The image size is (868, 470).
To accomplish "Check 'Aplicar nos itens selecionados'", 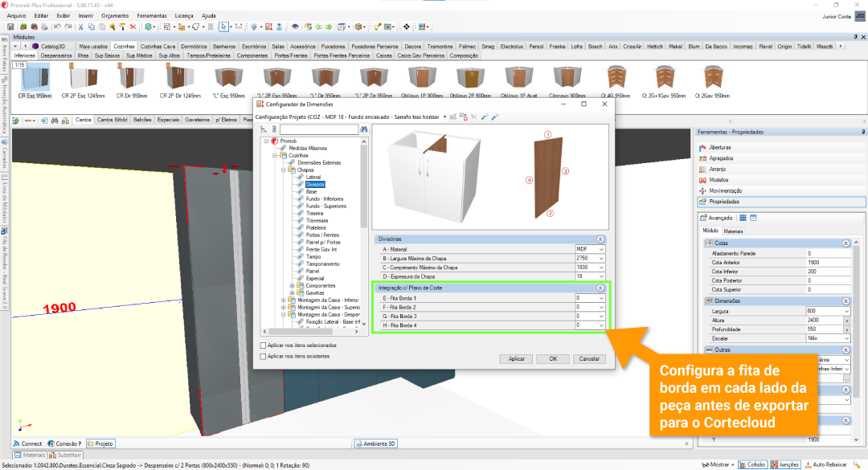I will click(263, 345).
